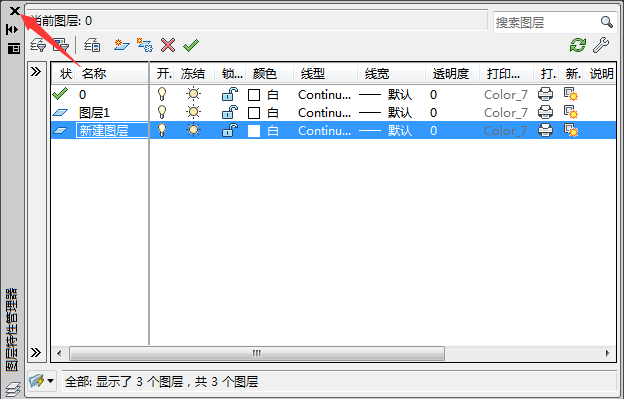This screenshot has width=624, height=399.
Task: Refresh the layer list
Action: [x=578, y=45]
